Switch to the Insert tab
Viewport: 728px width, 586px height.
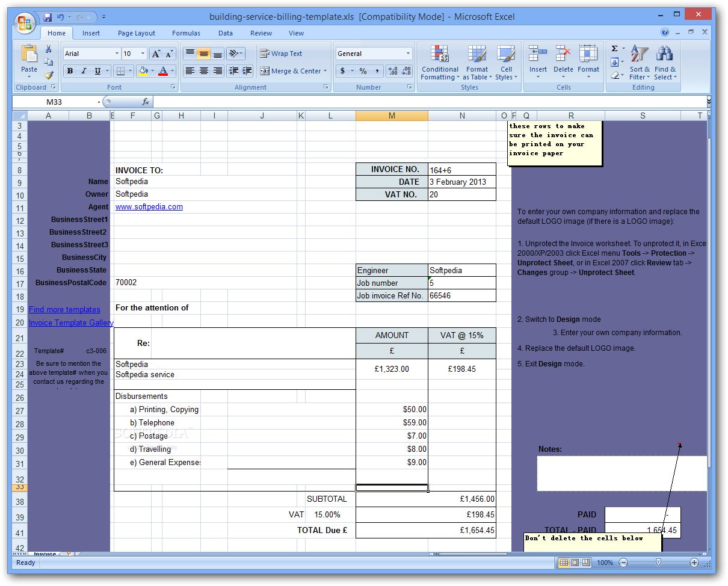pyautogui.click(x=91, y=33)
